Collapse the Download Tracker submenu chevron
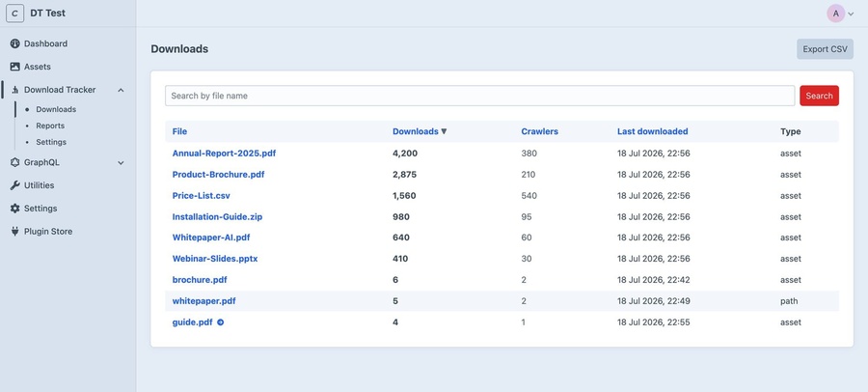This screenshot has width=868, height=392. 121,90
